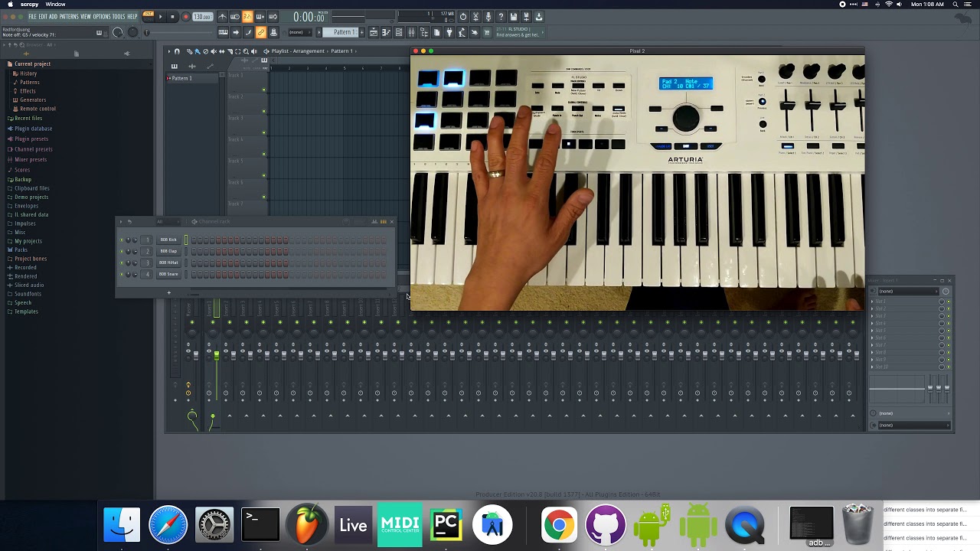This screenshot has height=551, width=980.
Task: Mute the 808 HiHat channel green light
Action: [x=122, y=262]
